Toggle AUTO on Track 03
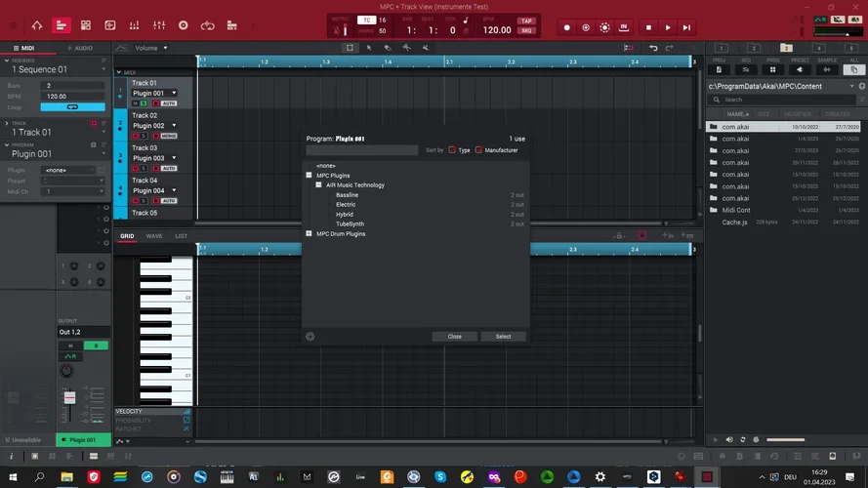This screenshot has height=488, width=868. (169, 168)
